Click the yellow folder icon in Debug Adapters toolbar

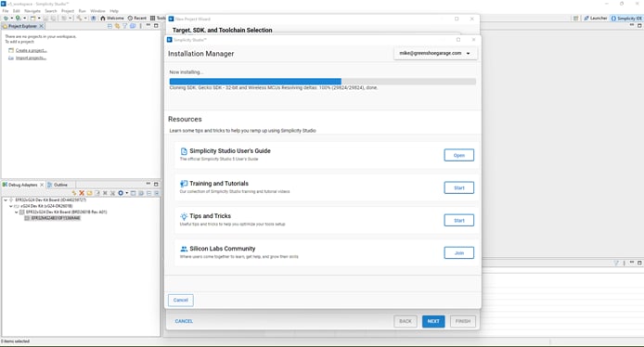89,193
